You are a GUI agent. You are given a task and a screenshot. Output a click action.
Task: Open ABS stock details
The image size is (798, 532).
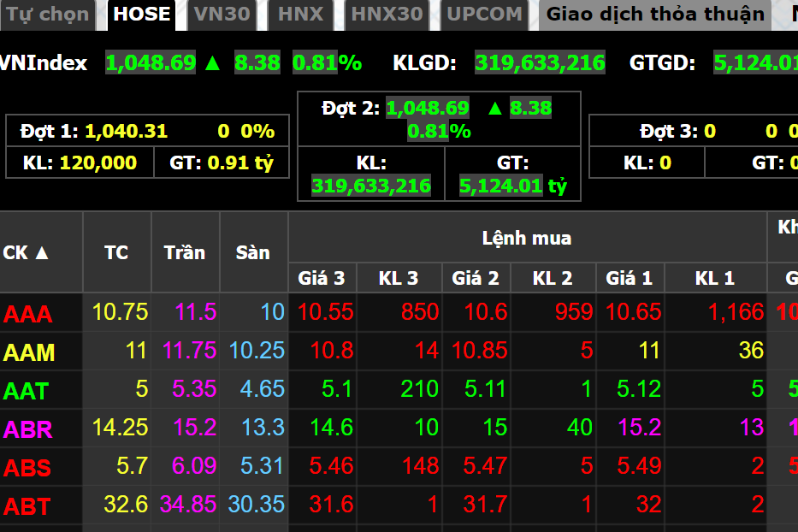(x=27, y=468)
